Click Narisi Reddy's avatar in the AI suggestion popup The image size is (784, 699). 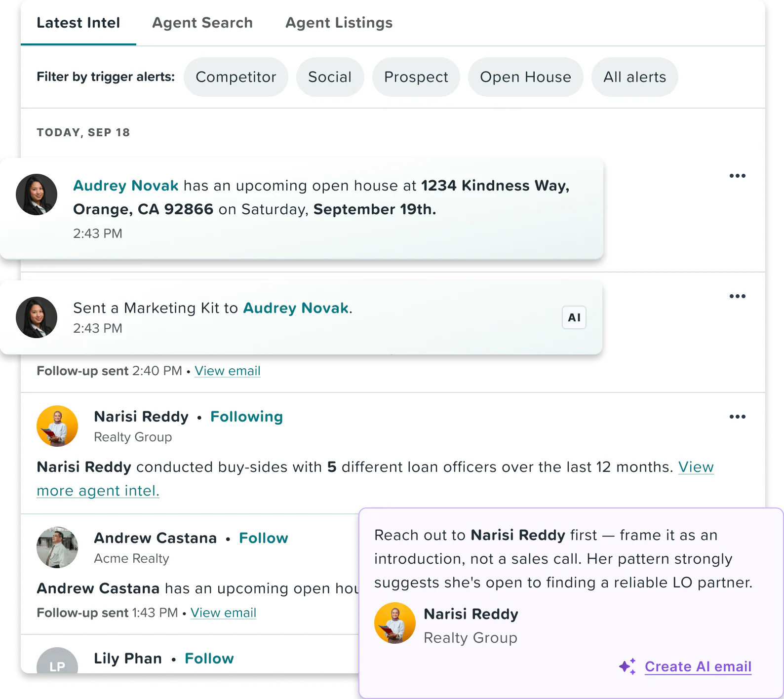click(395, 623)
